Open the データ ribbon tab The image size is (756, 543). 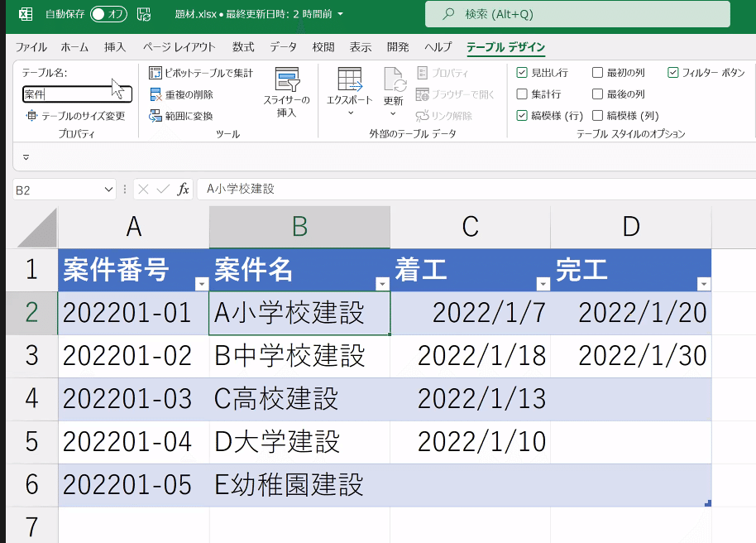point(284,47)
